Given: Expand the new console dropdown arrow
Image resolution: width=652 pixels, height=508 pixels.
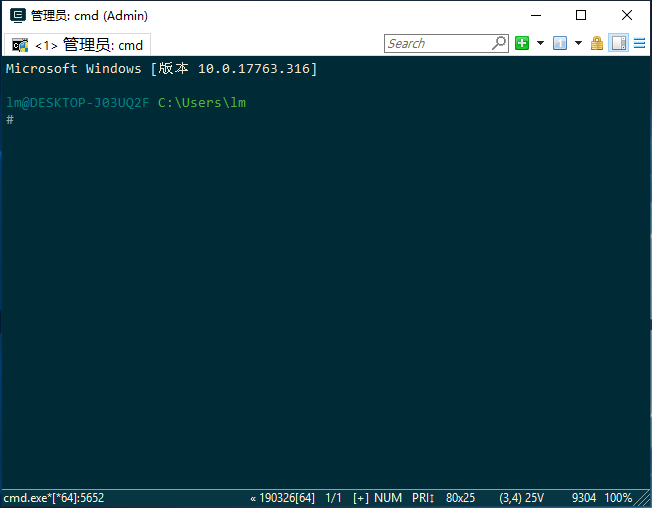Looking at the screenshot, I should coord(541,43).
